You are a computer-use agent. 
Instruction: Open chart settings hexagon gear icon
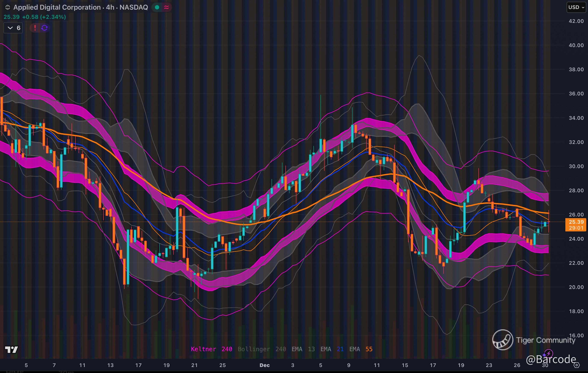[576, 365]
